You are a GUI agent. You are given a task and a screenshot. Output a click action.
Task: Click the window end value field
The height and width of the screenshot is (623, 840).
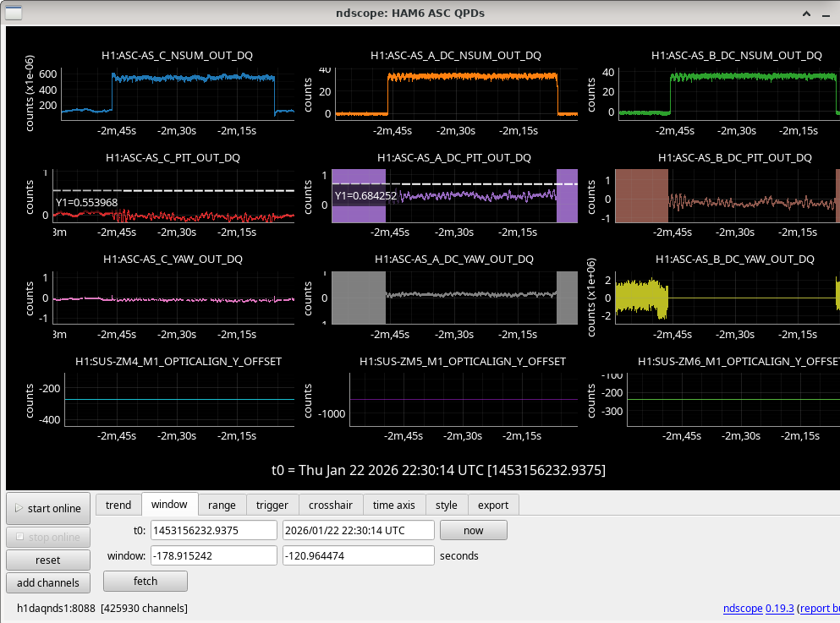(x=358, y=556)
